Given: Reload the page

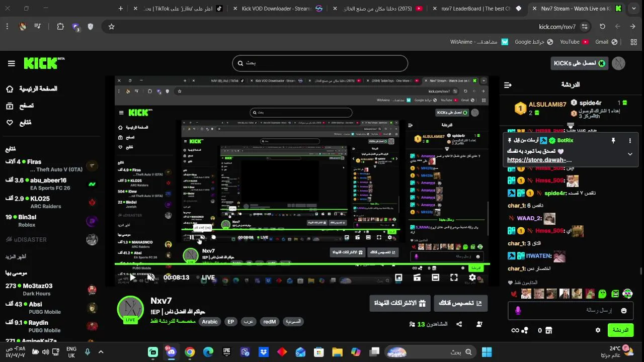Looking at the screenshot, I should click(x=602, y=27).
